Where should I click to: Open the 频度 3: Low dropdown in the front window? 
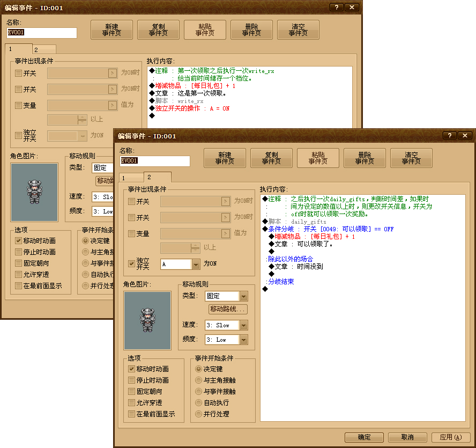244,340
